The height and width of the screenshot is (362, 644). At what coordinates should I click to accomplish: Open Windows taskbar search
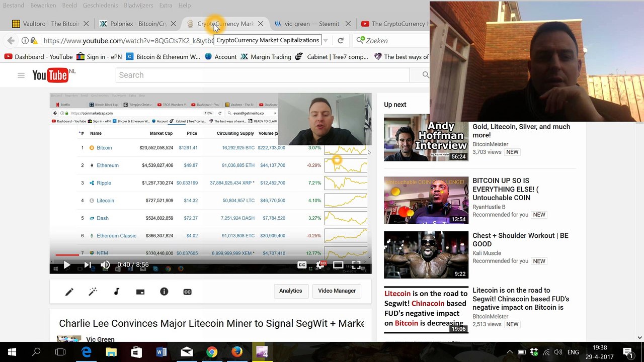36,352
